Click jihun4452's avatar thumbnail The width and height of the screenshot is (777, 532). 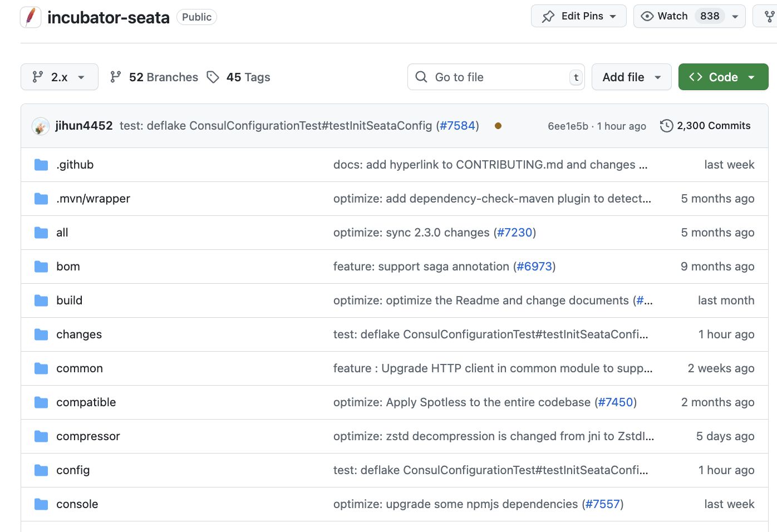[x=41, y=126]
